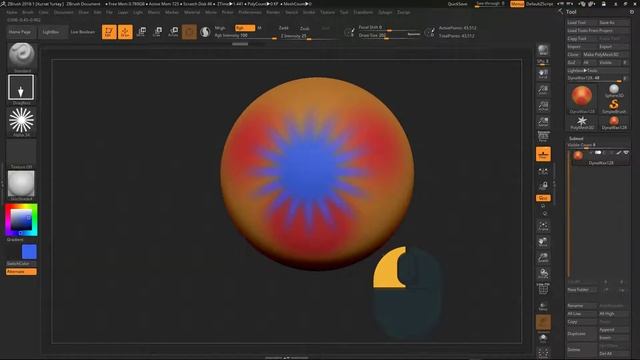This screenshot has width=640, height=360.
Task: Adjust the Z Intensity slider
Action: (x=308, y=36)
